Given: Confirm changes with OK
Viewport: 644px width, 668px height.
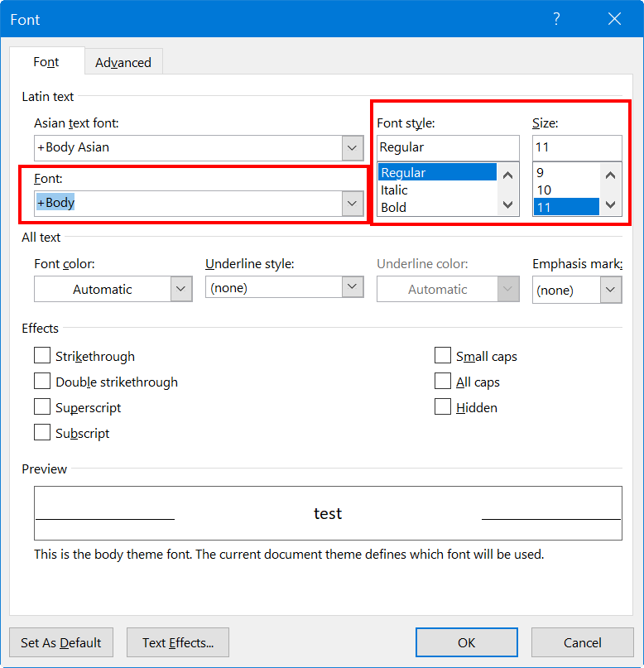Looking at the screenshot, I should point(466,642).
